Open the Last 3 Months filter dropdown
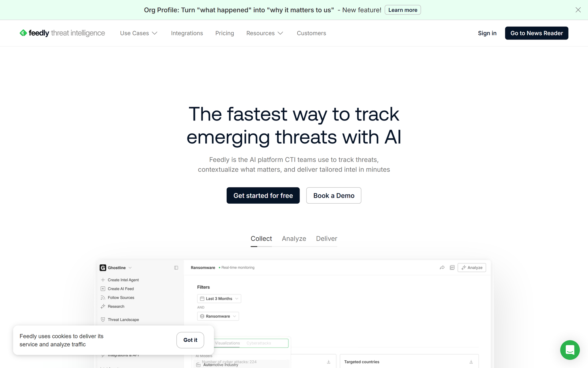 click(219, 299)
